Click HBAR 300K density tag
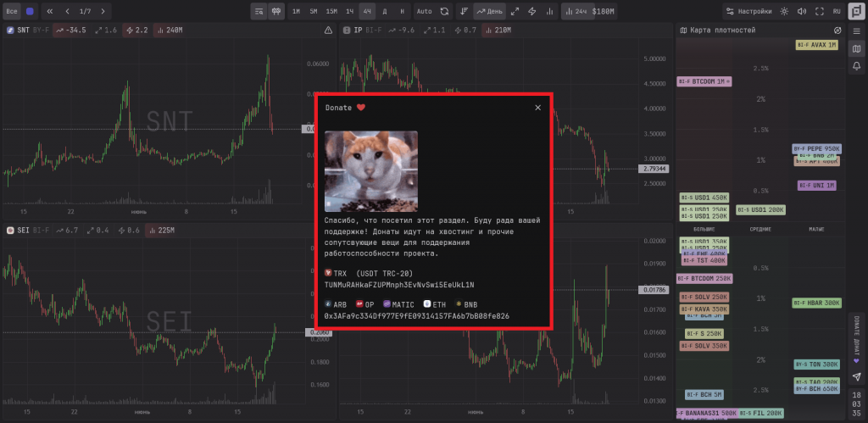The width and height of the screenshot is (868, 423). click(816, 303)
